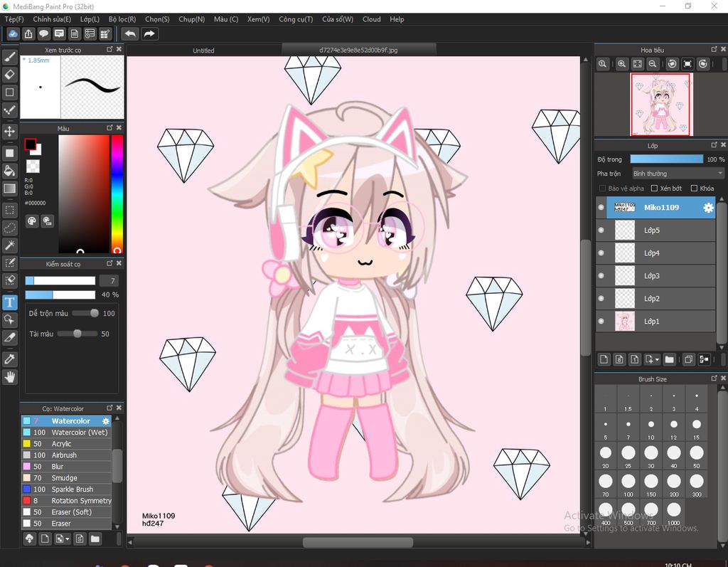Open the Chỉnh sửa(E) menu

(52, 19)
